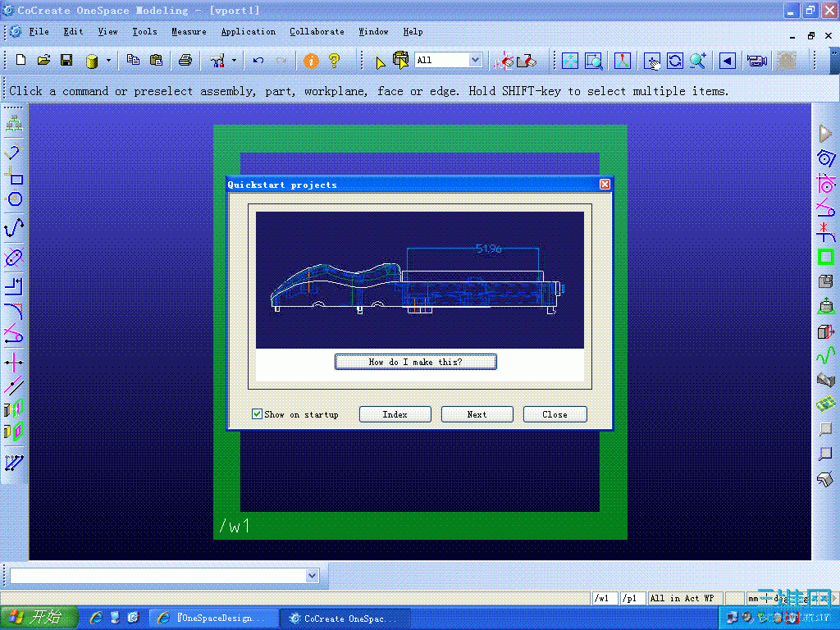Click the Index button

(x=395, y=414)
